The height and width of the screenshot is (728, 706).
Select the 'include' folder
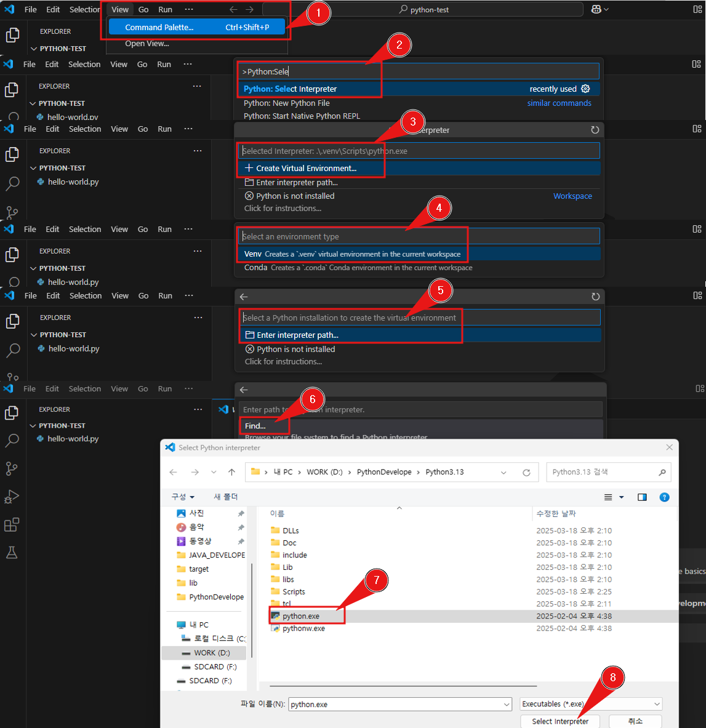point(294,555)
